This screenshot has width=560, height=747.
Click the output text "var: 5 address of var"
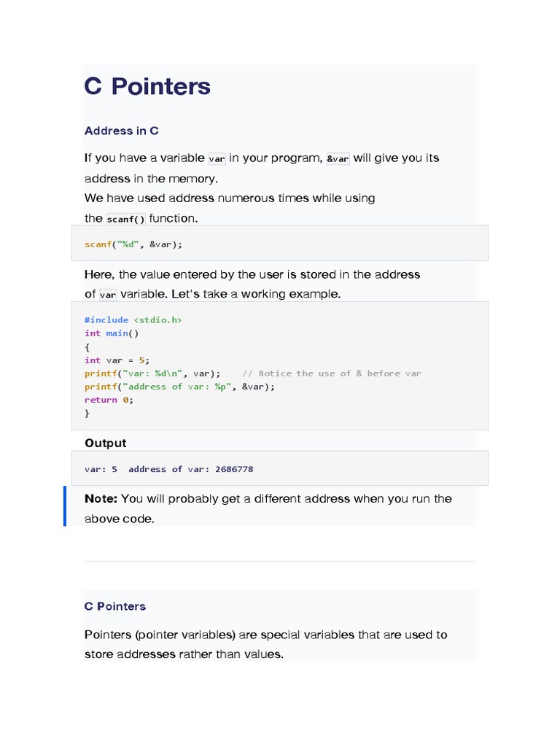tap(168, 469)
